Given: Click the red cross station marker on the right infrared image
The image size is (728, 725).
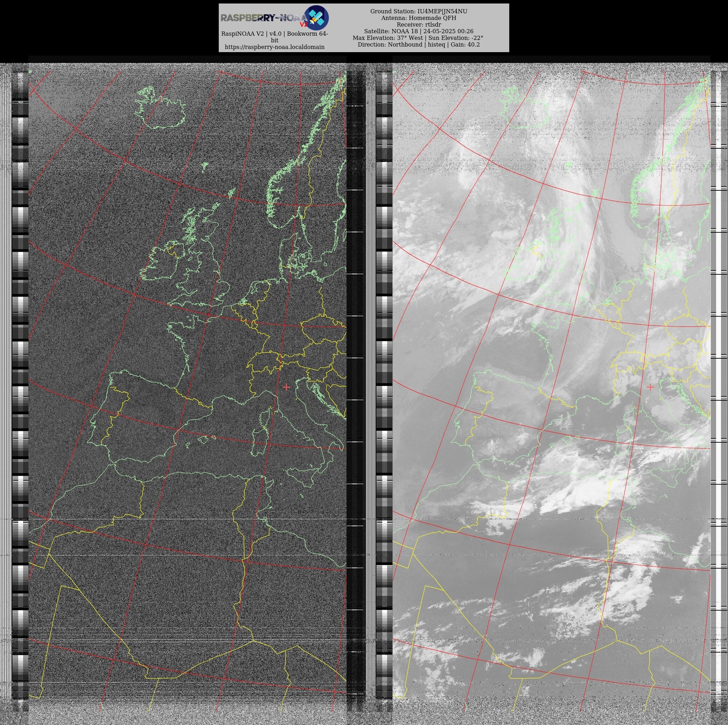Looking at the screenshot, I should point(650,387).
